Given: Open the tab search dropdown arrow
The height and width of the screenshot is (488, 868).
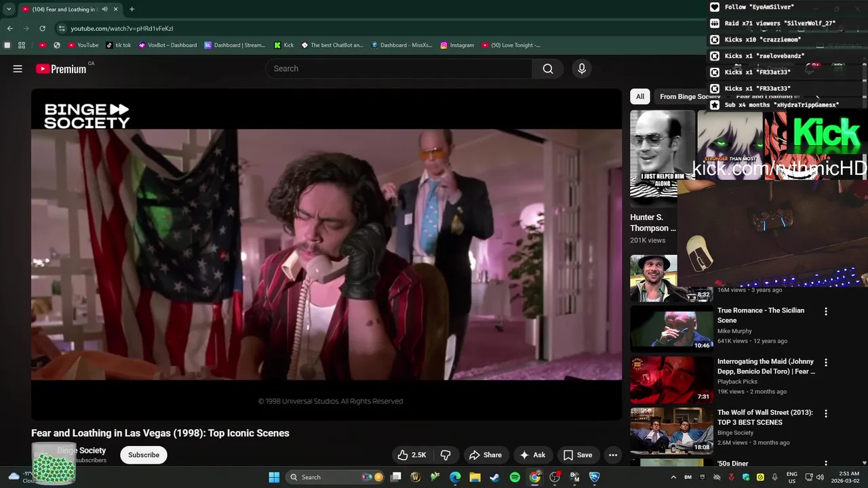Looking at the screenshot, I should (9, 9).
